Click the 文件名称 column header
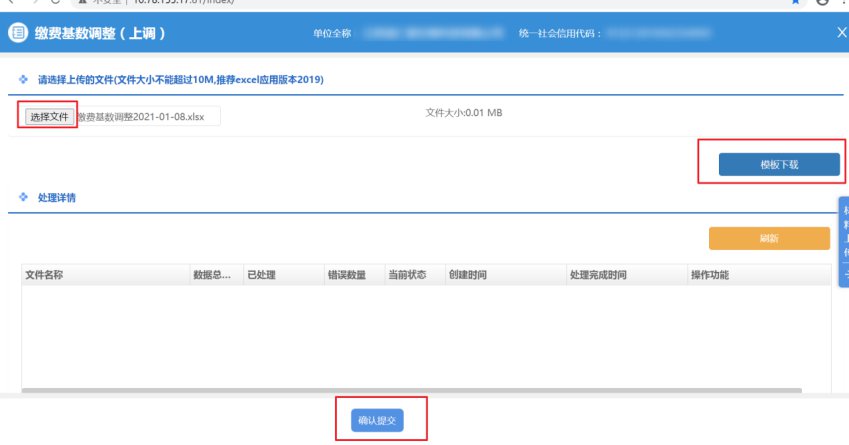This screenshot has height=445, width=849. pos(106,275)
